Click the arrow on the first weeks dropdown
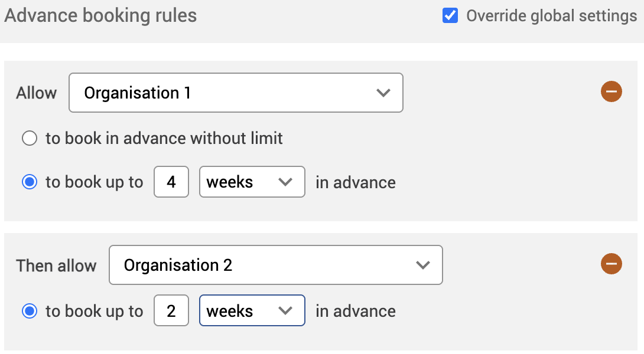The image size is (644, 354). [x=286, y=182]
